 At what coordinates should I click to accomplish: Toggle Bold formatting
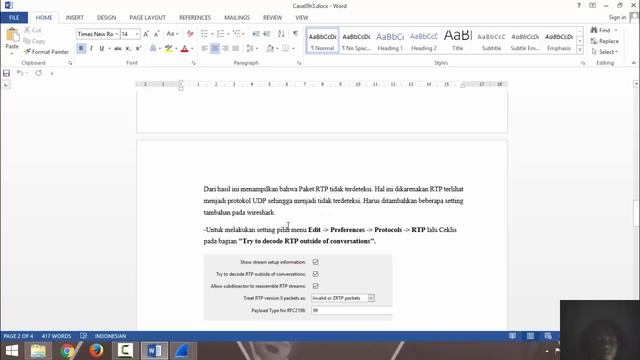point(81,49)
